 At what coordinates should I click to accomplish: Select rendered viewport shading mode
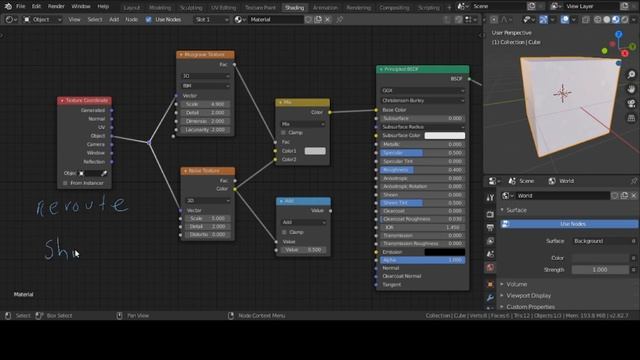coord(624,20)
